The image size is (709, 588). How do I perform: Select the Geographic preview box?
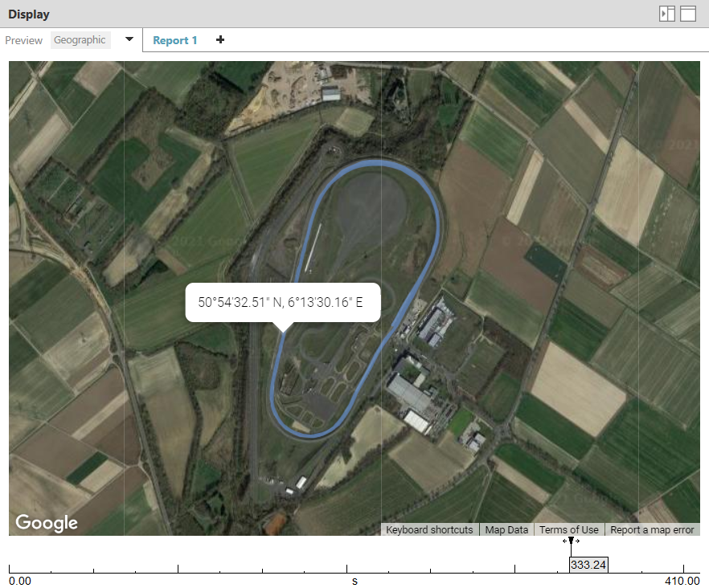pyautogui.click(x=80, y=40)
